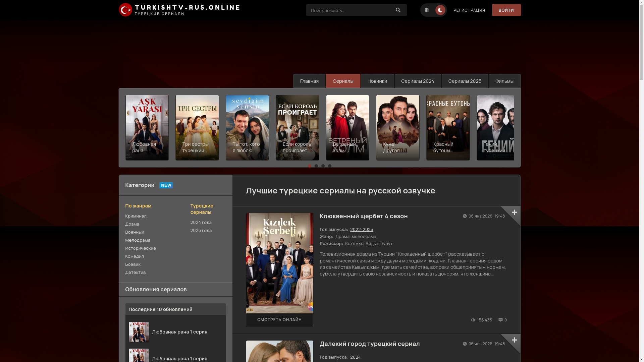The width and height of the screenshot is (644, 362).
Task: Select Комедия genre
Action: point(135,256)
